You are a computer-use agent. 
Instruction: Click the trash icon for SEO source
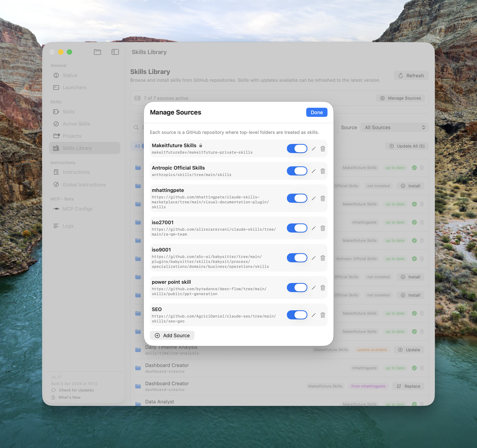(x=323, y=315)
